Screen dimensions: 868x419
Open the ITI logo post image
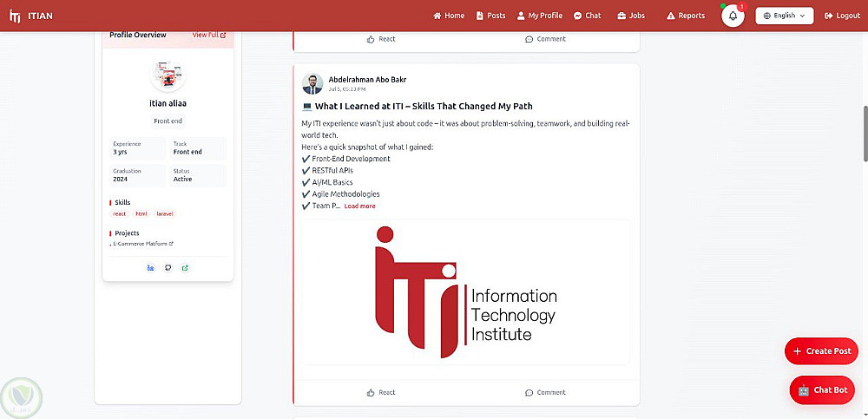click(x=466, y=292)
